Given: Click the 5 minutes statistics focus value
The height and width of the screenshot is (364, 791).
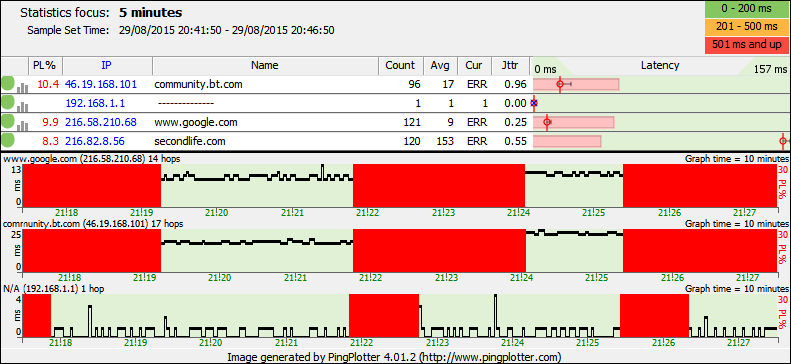Looking at the screenshot, I should [x=151, y=13].
